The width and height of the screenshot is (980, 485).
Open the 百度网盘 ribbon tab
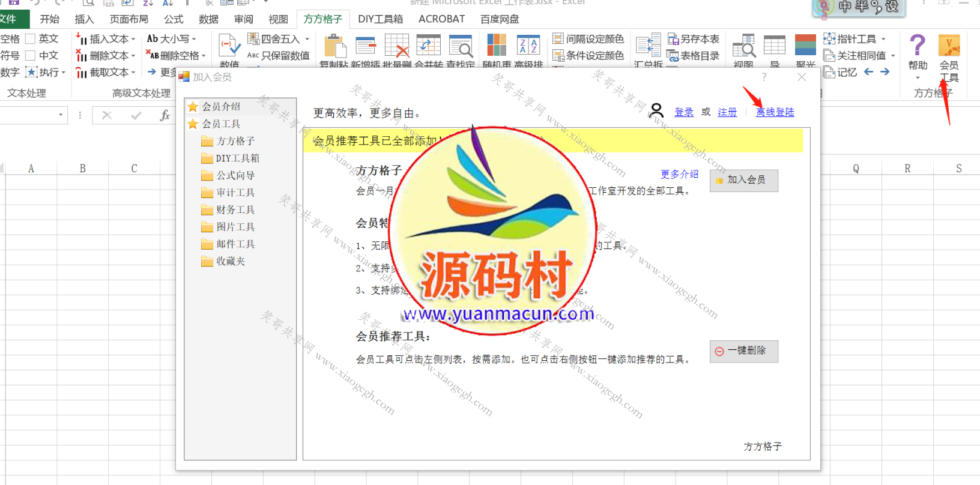tap(499, 19)
